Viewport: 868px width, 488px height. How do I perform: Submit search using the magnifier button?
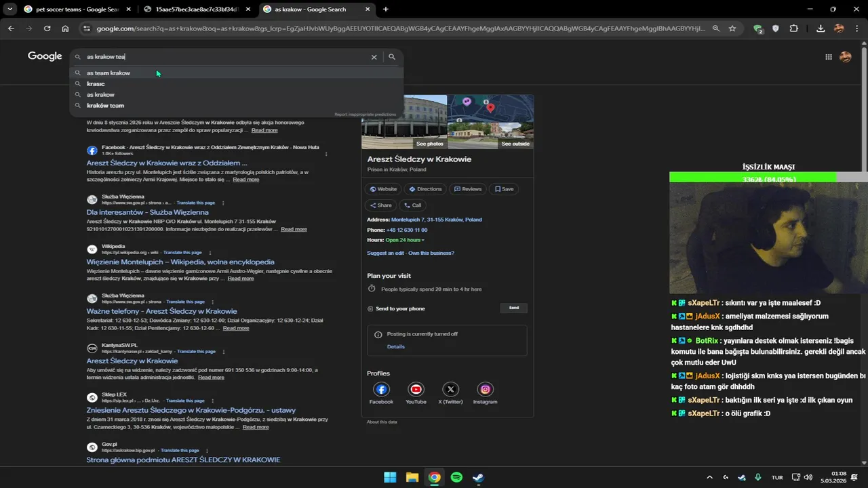click(x=391, y=57)
